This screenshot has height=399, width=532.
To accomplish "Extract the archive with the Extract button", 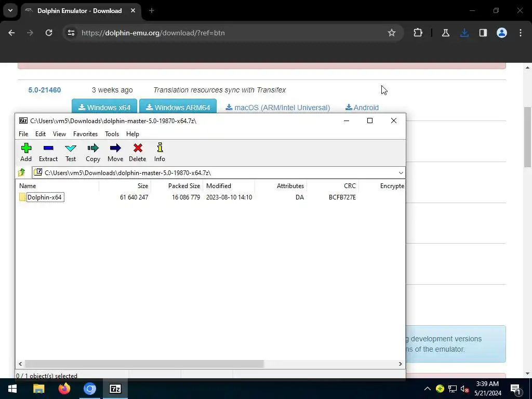I will pyautogui.click(x=48, y=152).
